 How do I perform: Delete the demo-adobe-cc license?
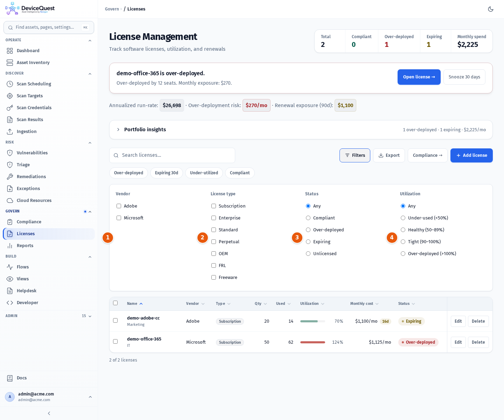pos(478,321)
